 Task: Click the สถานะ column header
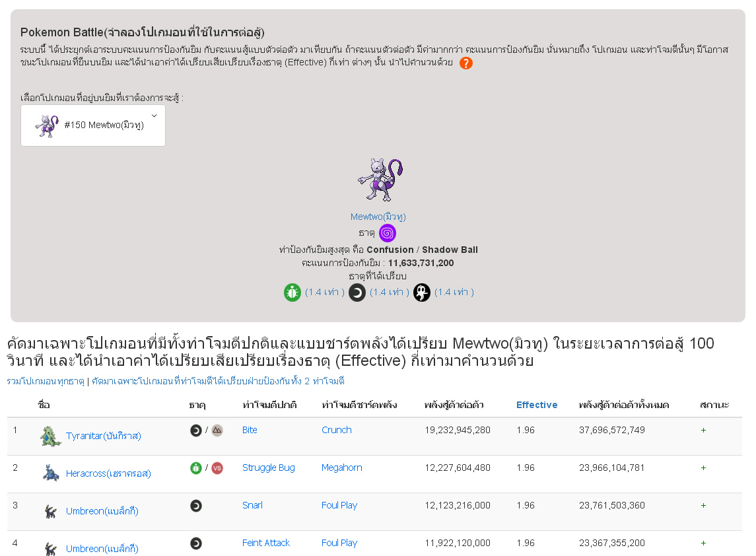pyautogui.click(x=714, y=405)
